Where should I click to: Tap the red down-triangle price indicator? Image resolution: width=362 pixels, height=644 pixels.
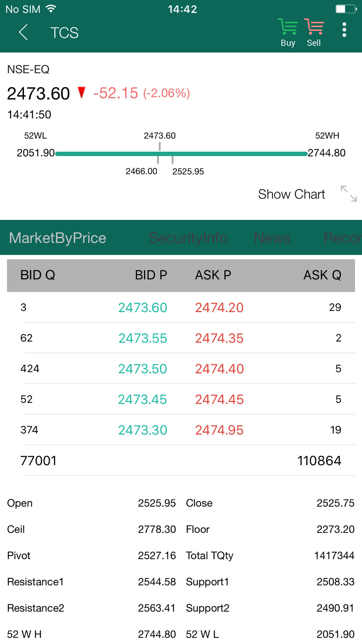82,92
